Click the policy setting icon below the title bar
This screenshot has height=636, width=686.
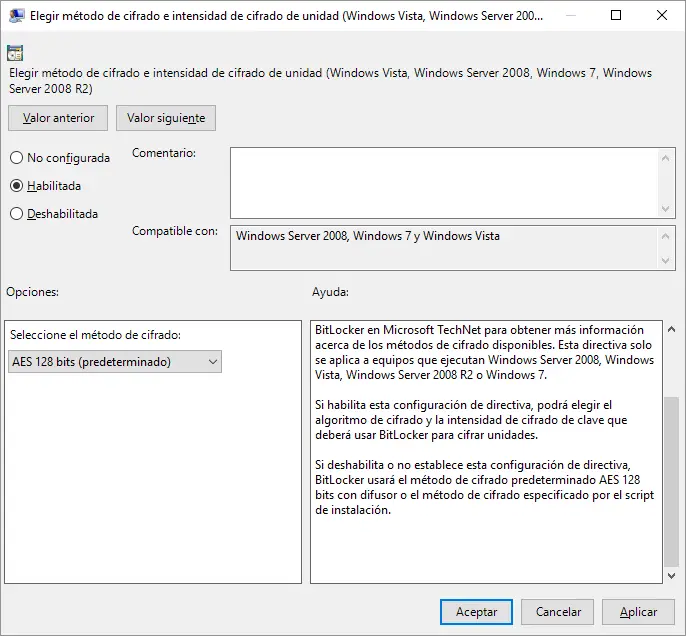tap(15, 53)
